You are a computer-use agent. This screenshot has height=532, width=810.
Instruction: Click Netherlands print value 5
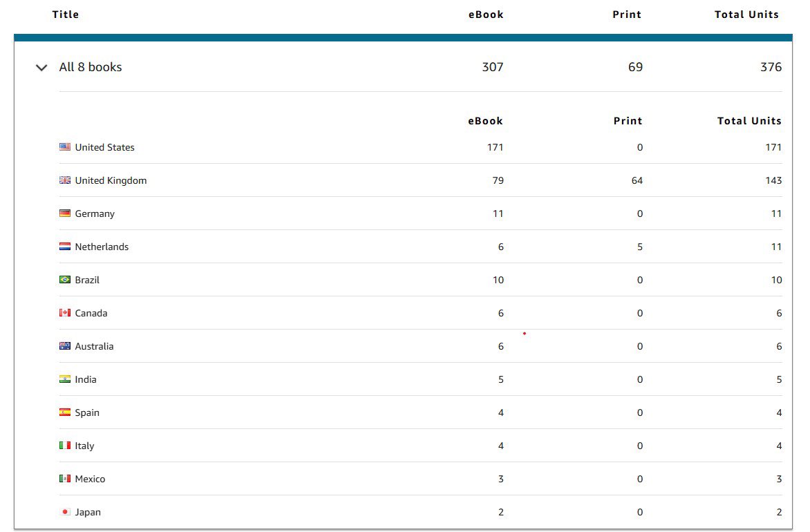pos(640,247)
